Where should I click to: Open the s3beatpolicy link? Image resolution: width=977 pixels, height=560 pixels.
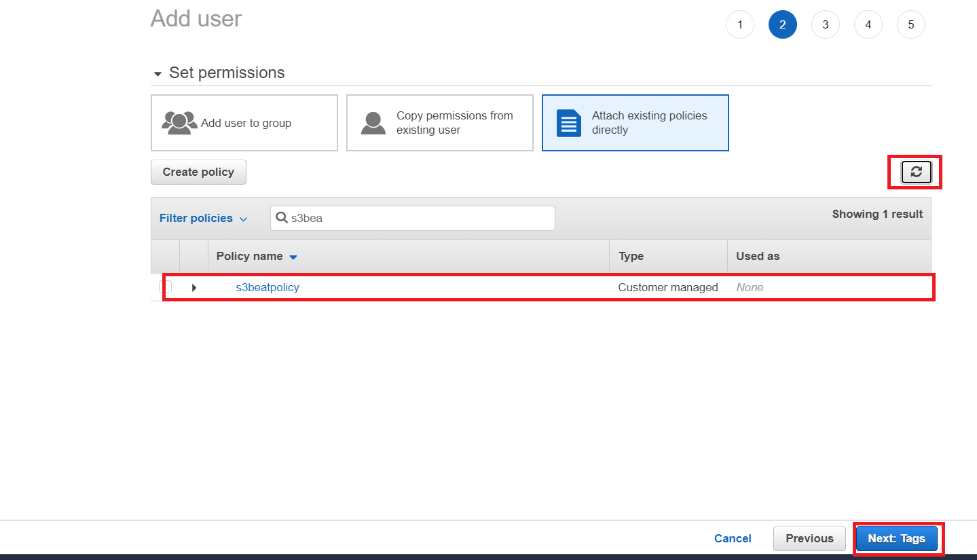click(x=268, y=288)
